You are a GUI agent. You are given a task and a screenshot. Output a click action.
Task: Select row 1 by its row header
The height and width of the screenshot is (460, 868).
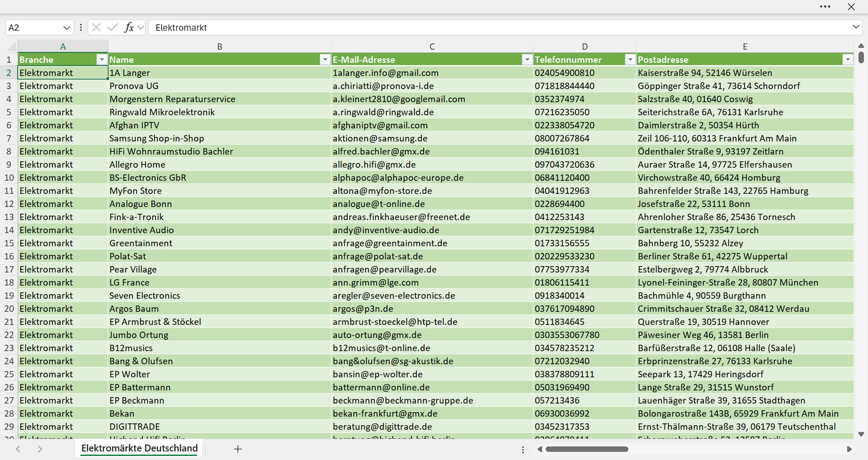coord(9,59)
